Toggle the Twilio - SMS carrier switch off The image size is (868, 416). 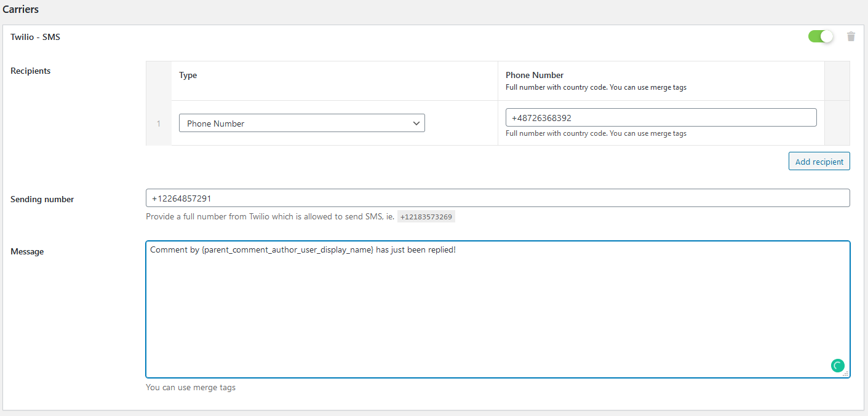click(x=821, y=36)
